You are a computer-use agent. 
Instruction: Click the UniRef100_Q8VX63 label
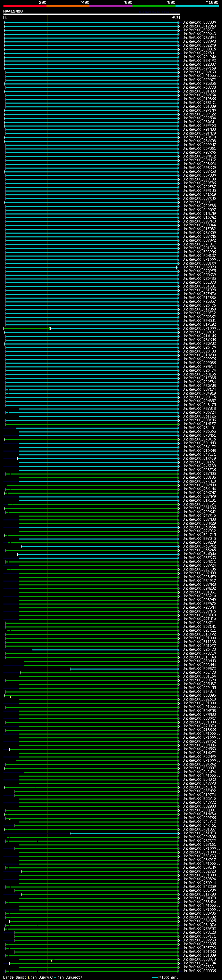(x=199, y=72)
